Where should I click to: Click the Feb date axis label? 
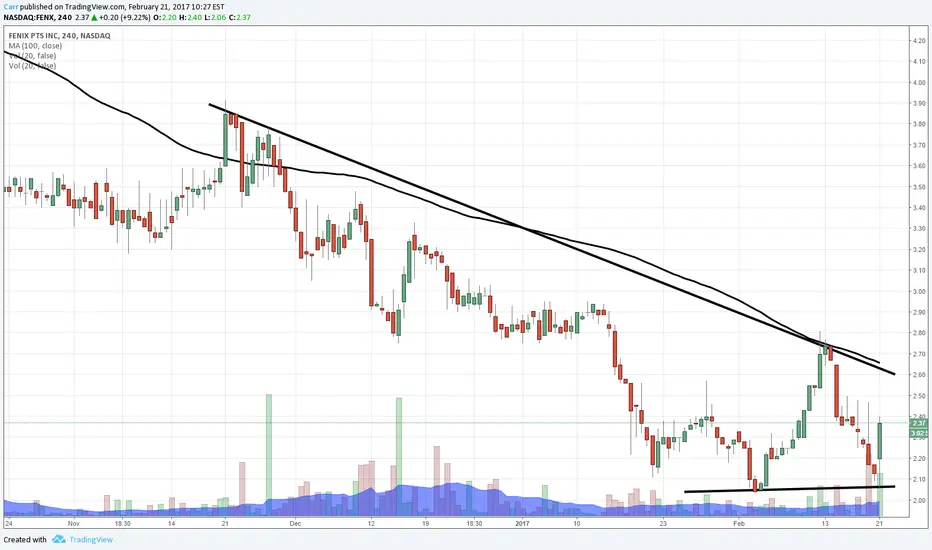739,524
